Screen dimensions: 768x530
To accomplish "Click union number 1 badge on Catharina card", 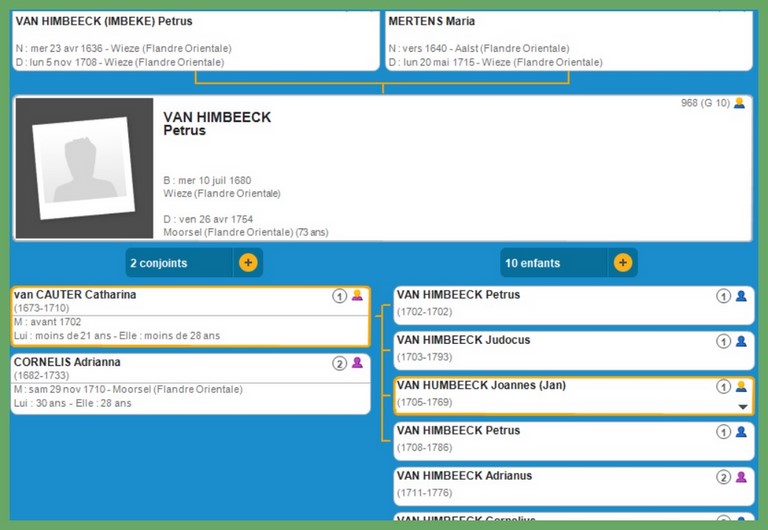I will pyautogui.click(x=339, y=296).
